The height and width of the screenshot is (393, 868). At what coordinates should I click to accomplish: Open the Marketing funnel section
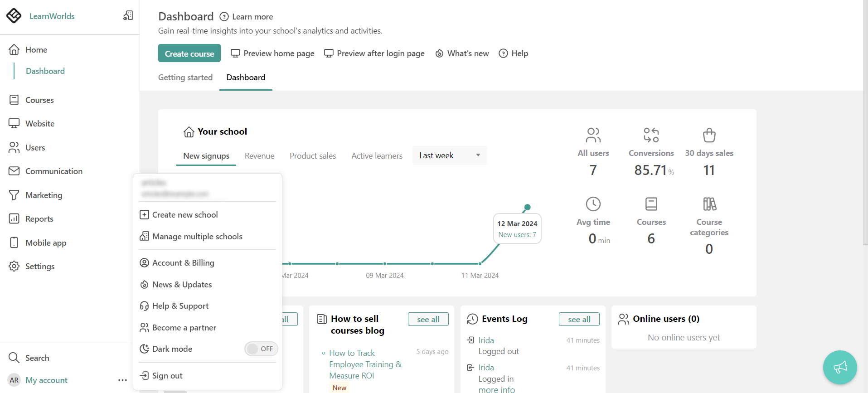[x=44, y=195]
